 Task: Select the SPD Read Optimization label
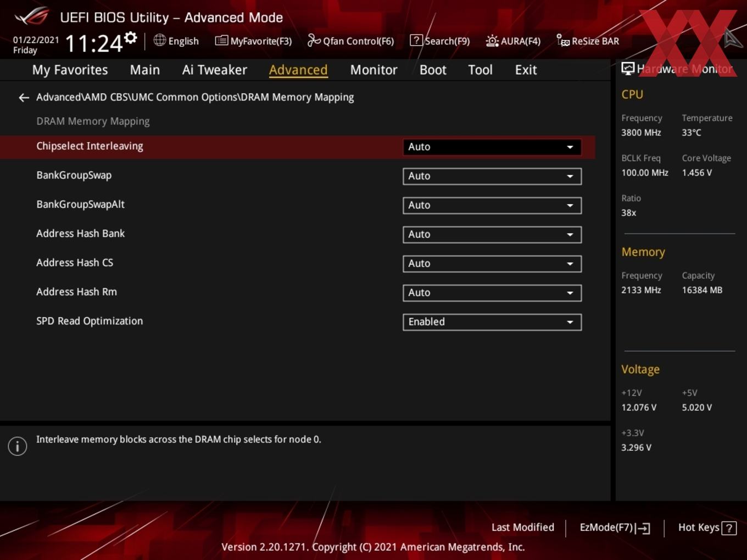pos(90,321)
